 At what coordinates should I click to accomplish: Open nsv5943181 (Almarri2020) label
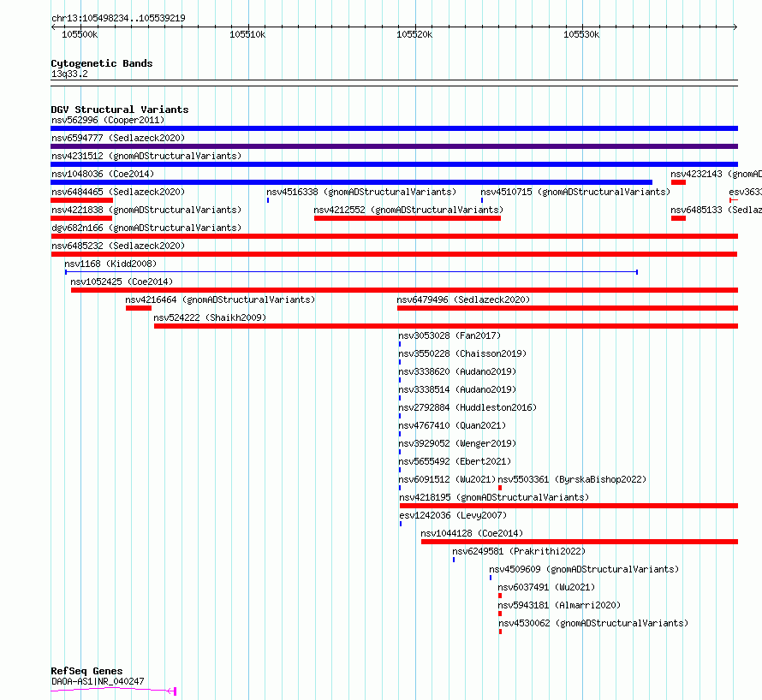(559, 605)
